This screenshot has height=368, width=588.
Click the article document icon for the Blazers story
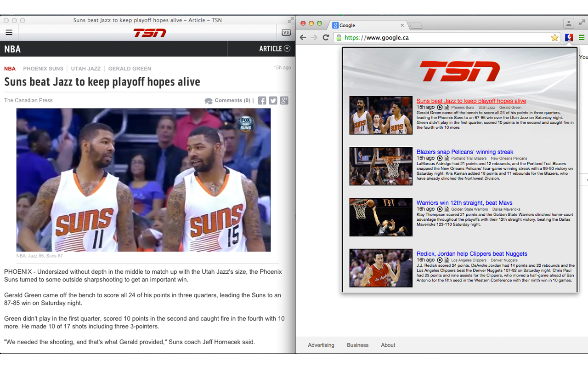(447, 158)
